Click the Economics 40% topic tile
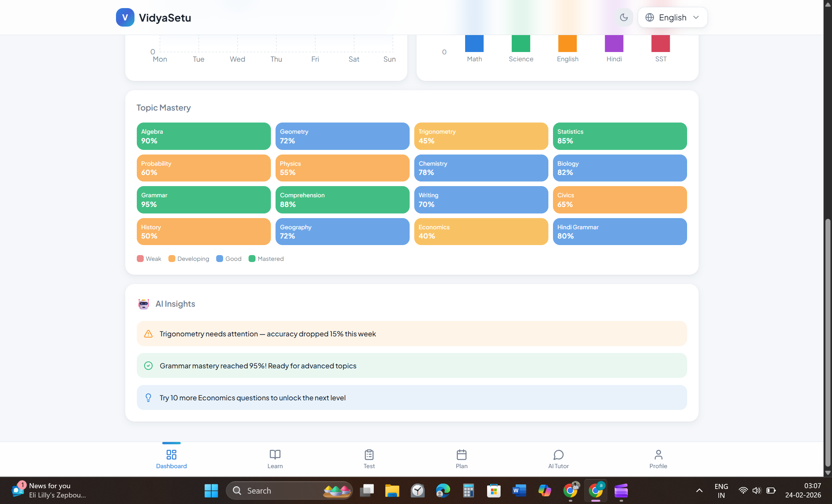The width and height of the screenshot is (832, 504). 481,232
